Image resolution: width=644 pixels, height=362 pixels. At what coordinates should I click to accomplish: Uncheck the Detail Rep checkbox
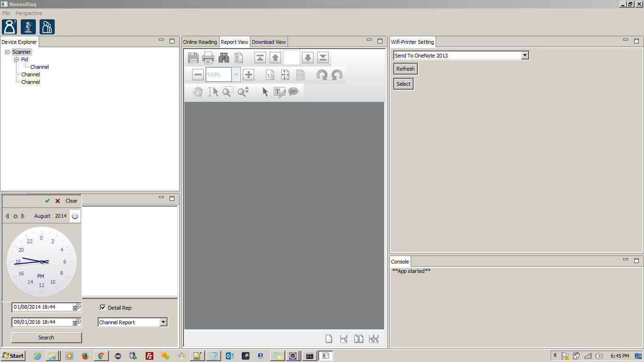coord(103,308)
